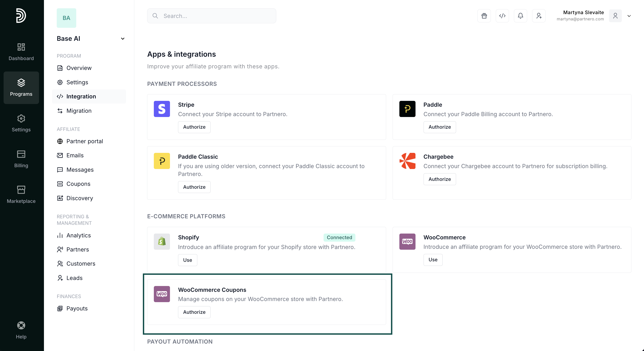
Task: Open Help at the sidebar bottom
Action: click(x=21, y=330)
